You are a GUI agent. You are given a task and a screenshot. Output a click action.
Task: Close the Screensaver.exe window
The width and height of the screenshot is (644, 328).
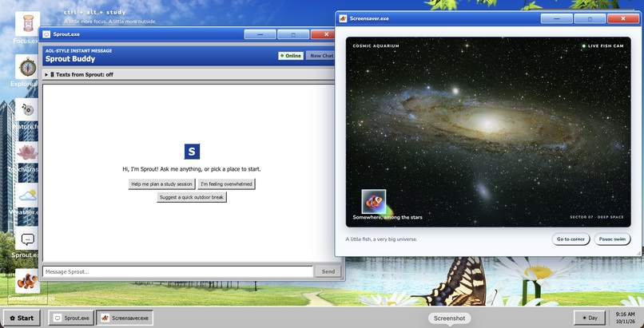[623, 18]
